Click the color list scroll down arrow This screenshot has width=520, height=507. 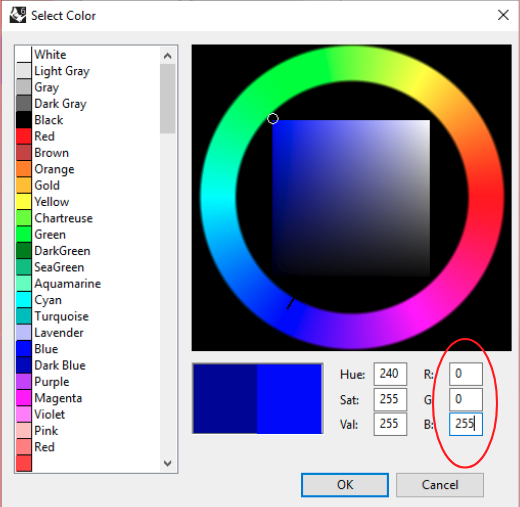click(168, 463)
